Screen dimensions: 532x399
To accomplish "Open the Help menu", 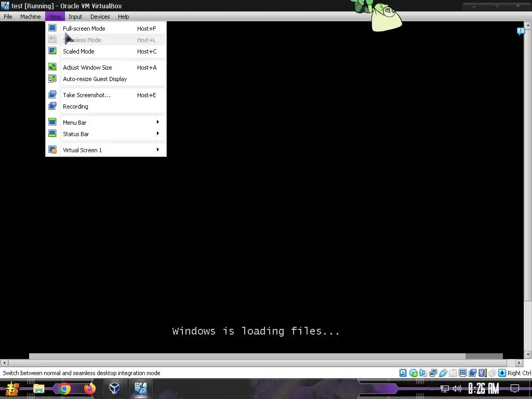I will [123, 17].
